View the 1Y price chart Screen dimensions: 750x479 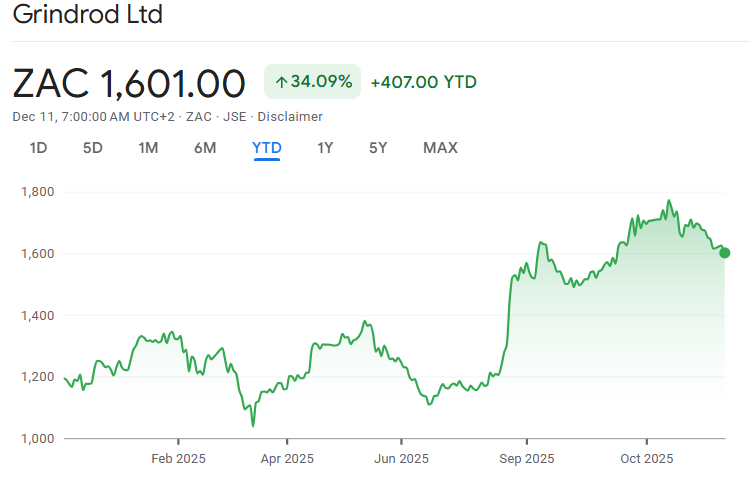coord(325,148)
